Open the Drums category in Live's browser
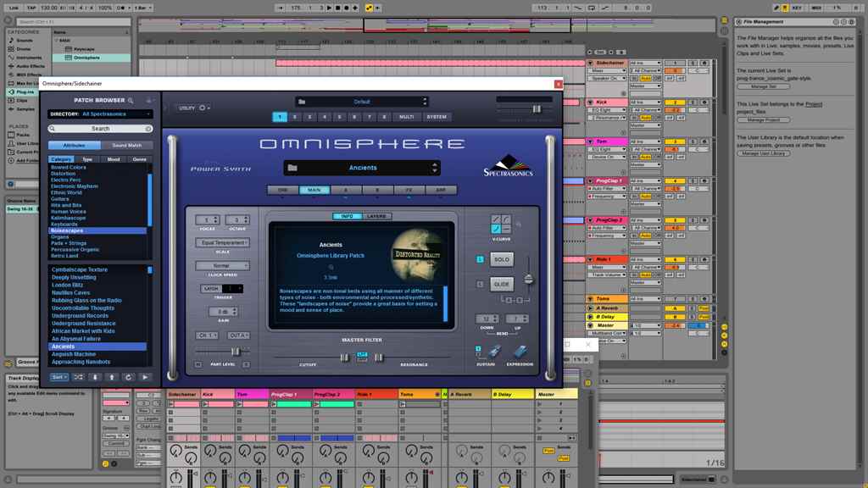This screenshot has width=868, height=488. (x=23, y=48)
